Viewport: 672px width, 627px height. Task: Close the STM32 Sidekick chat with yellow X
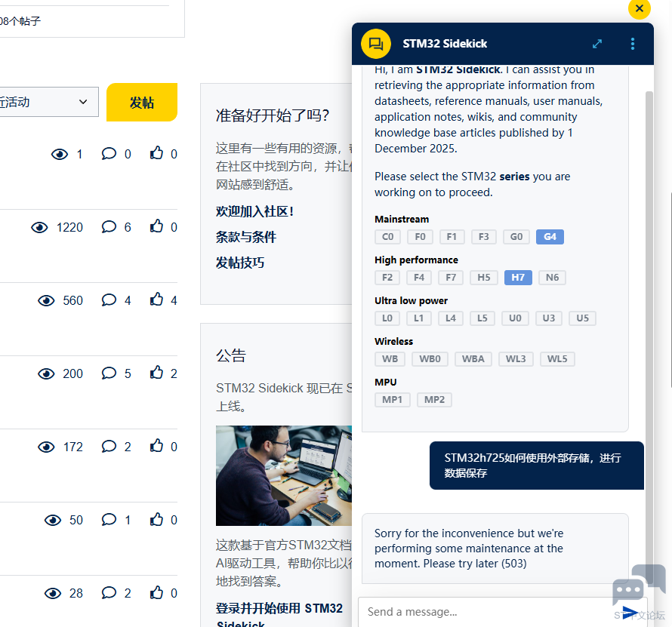(x=639, y=8)
